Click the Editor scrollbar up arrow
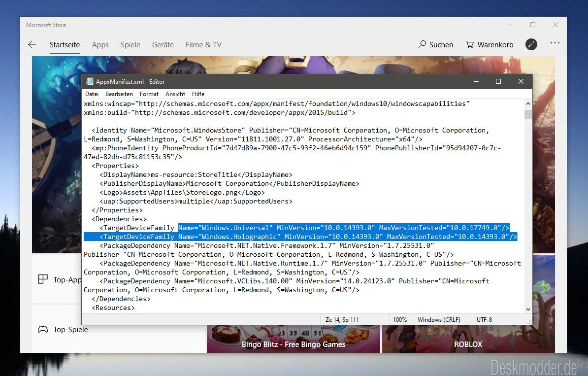Image resolution: width=588 pixels, height=376 pixels. (528, 103)
